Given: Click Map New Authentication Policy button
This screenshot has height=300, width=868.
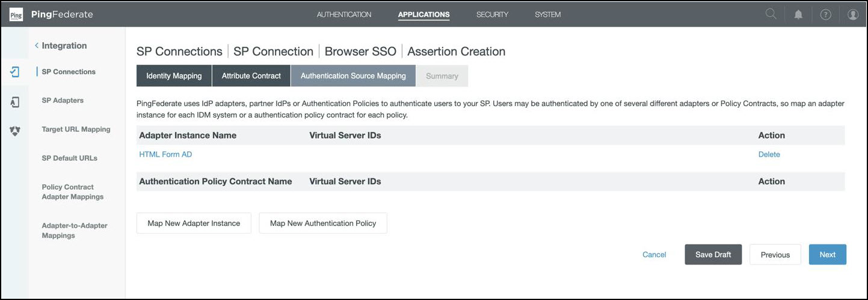Looking at the screenshot, I should point(323,223).
